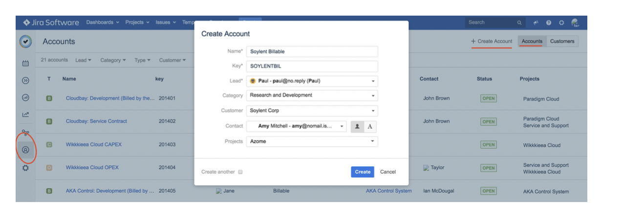Click the OPEN status badge for Wikkkieea Cloud CAPEX
Viewport: 644px width, 203px height.
pyautogui.click(x=488, y=145)
